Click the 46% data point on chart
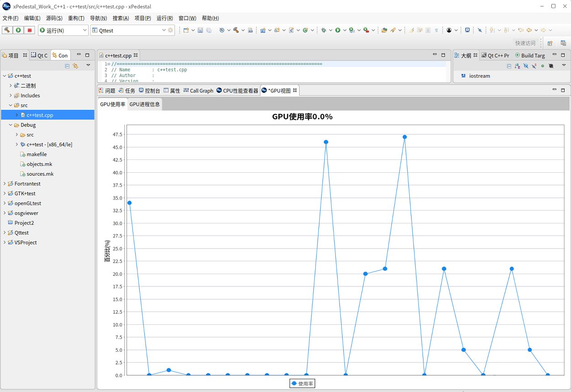 [326, 142]
